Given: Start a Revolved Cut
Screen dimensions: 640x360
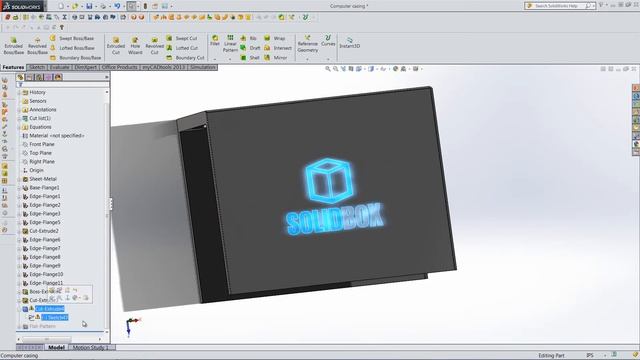Looking at the screenshot, I should [154, 45].
